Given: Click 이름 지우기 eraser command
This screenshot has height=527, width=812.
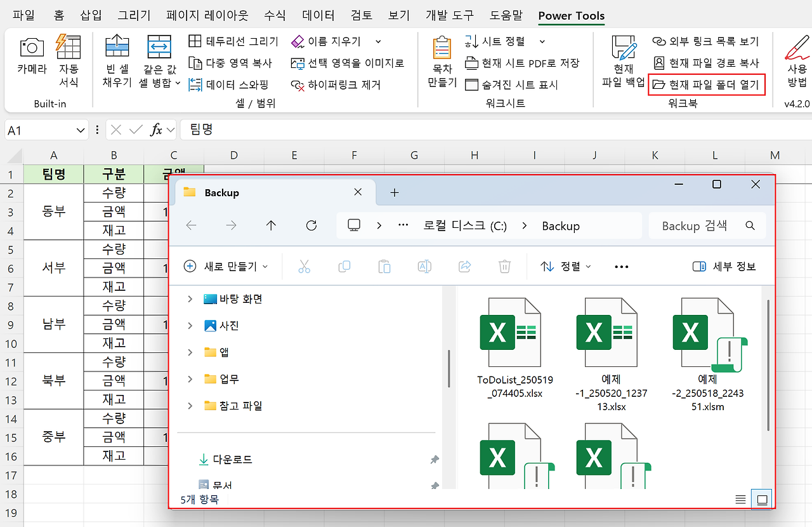Looking at the screenshot, I should click(326, 41).
